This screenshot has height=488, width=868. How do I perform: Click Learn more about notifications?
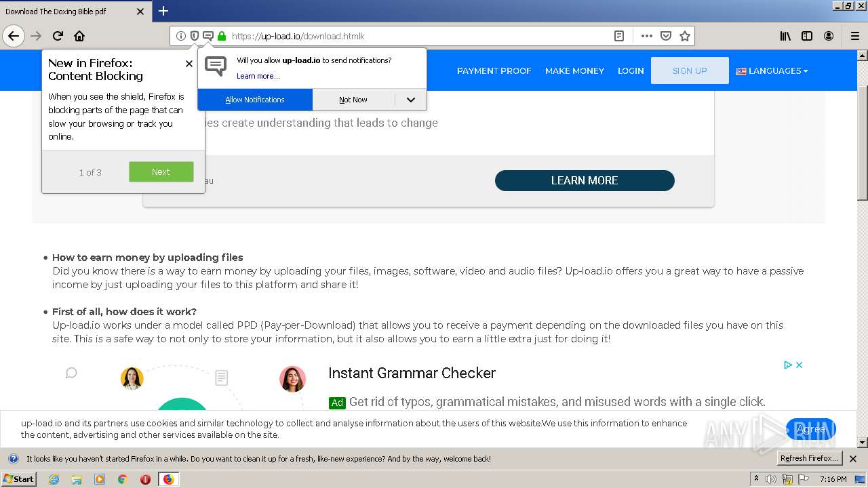click(x=258, y=76)
